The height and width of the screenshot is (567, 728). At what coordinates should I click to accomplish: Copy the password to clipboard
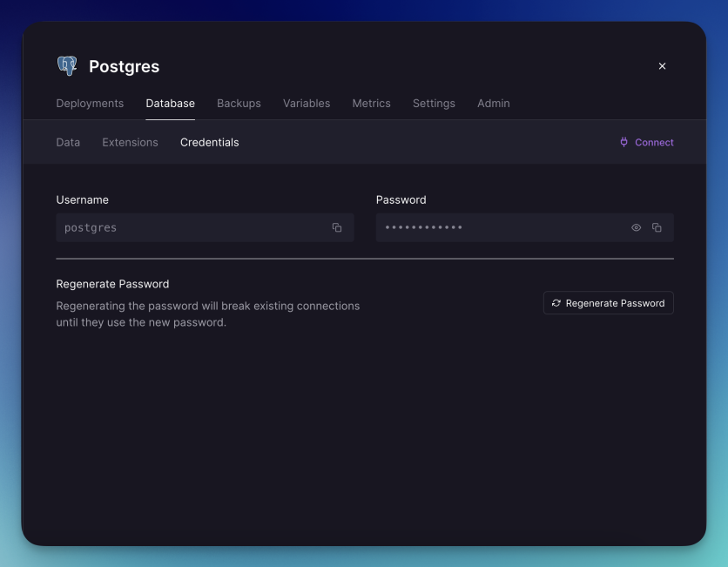point(657,227)
